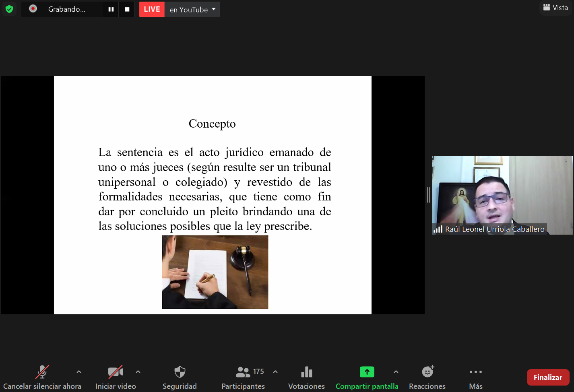This screenshot has width=574, height=392.
Task: Click the red Finalizar button
Action: pos(548,377)
